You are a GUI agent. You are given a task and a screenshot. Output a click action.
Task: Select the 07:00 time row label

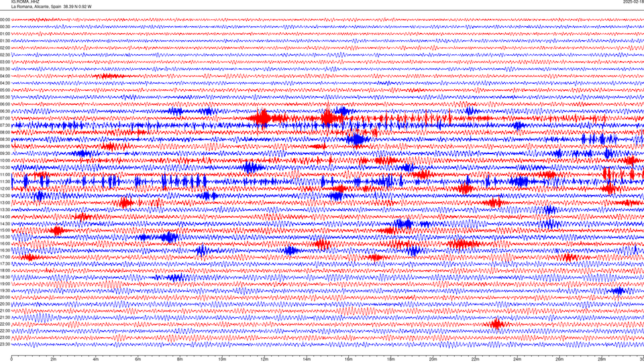(5, 118)
